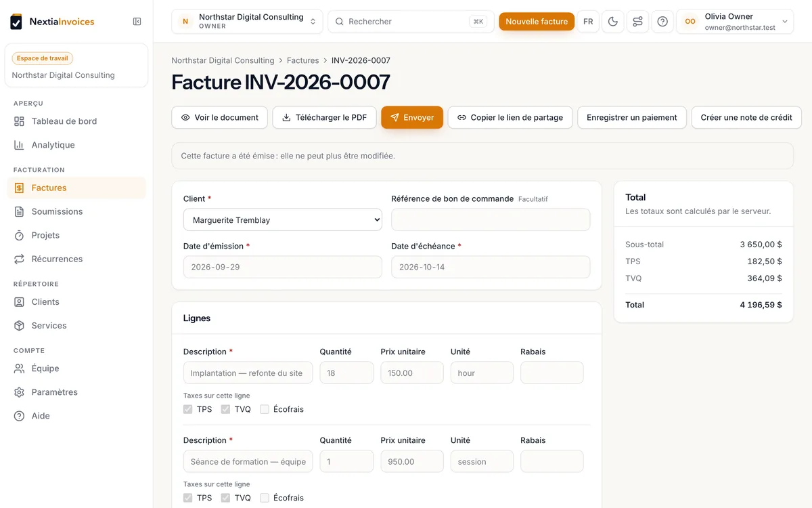The width and height of the screenshot is (812, 508).
Task: Follow the Factures breadcrumb link
Action: [302, 60]
